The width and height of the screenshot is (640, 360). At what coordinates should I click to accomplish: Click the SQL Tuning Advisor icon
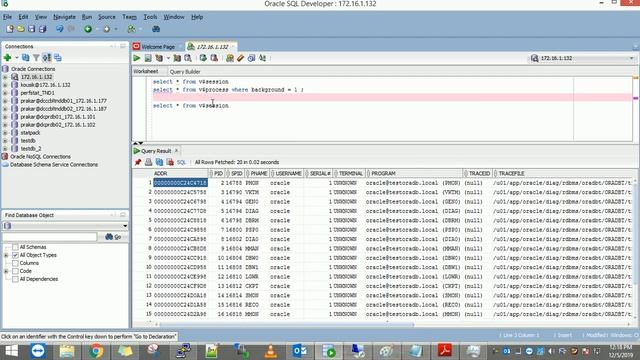(188, 58)
